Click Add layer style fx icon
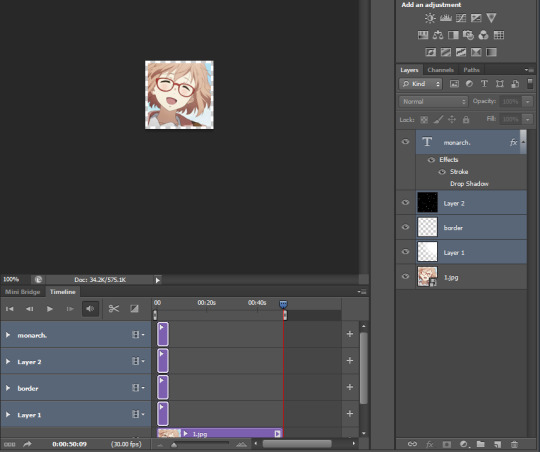Screen dimensions: 540x452 click(429, 444)
